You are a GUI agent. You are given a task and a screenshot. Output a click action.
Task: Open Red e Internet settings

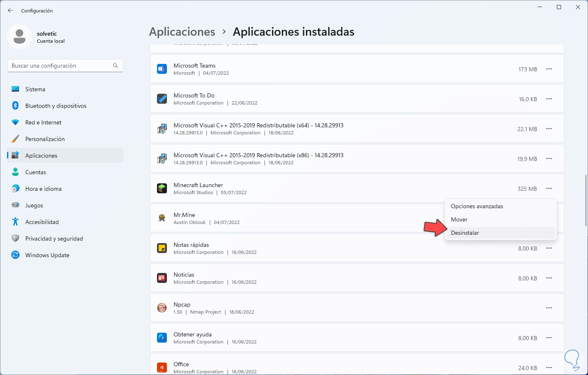coord(65,122)
